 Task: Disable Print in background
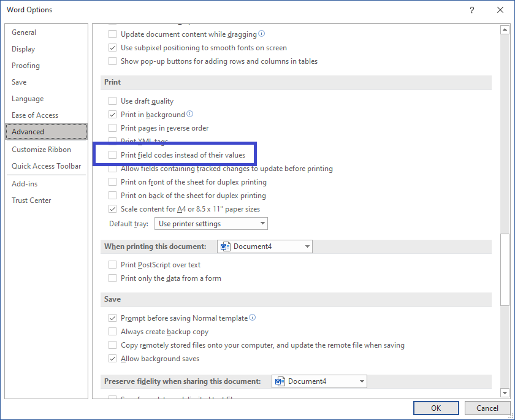coord(112,114)
